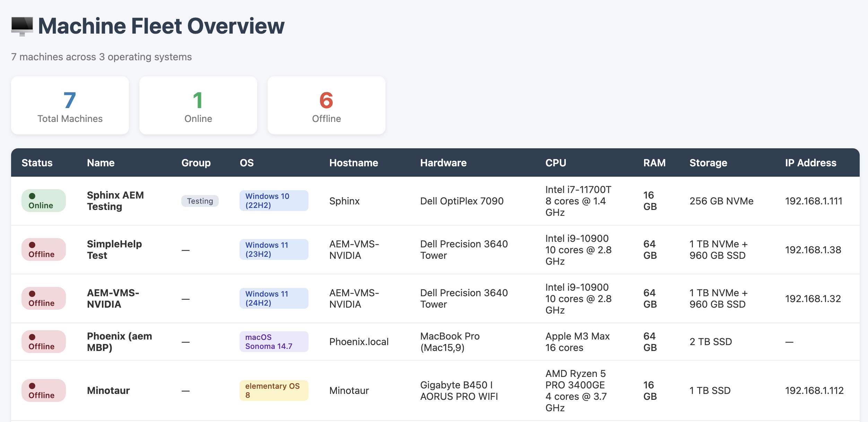Sort by Status column header
Viewport: 868px width, 422px height.
37,163
